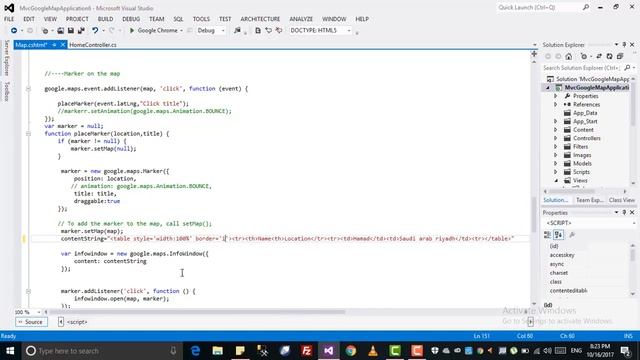Click the Property Pages wrench icon

(572, 235)
